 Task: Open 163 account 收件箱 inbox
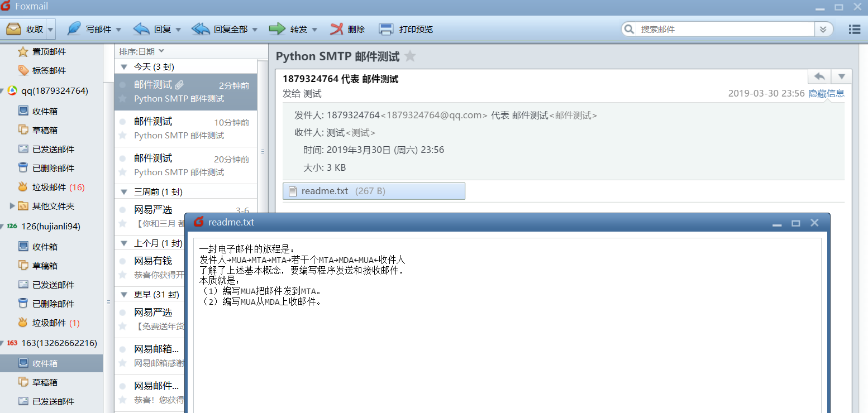click(x=51, y=363)
